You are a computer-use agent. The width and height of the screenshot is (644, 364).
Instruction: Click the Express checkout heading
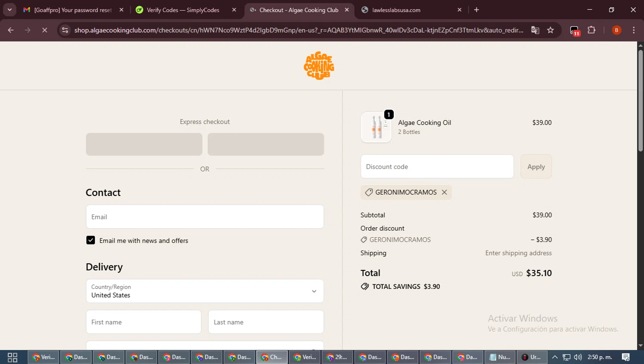click(x=205, y=122)
